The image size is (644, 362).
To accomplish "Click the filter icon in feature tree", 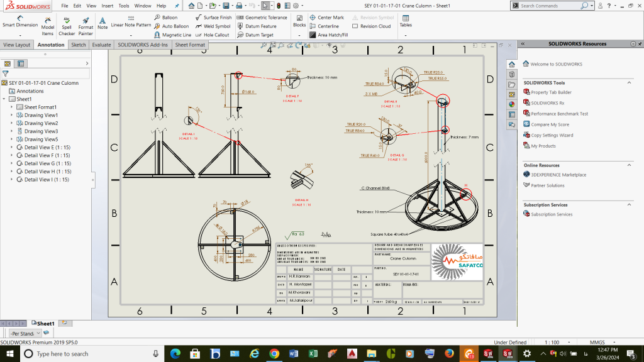I will click(6, 73).
